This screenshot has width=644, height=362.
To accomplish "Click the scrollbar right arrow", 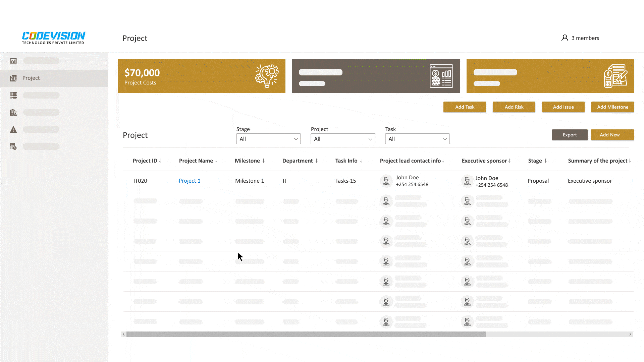I will click(x=630, y=334).
